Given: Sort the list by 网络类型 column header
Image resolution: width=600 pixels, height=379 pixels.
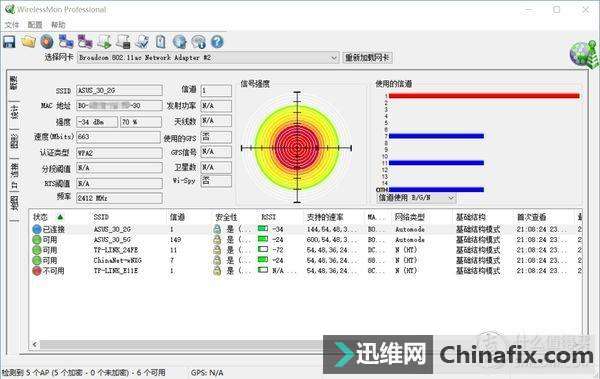Looking at the screenshot, I should [x=409, y=217].
